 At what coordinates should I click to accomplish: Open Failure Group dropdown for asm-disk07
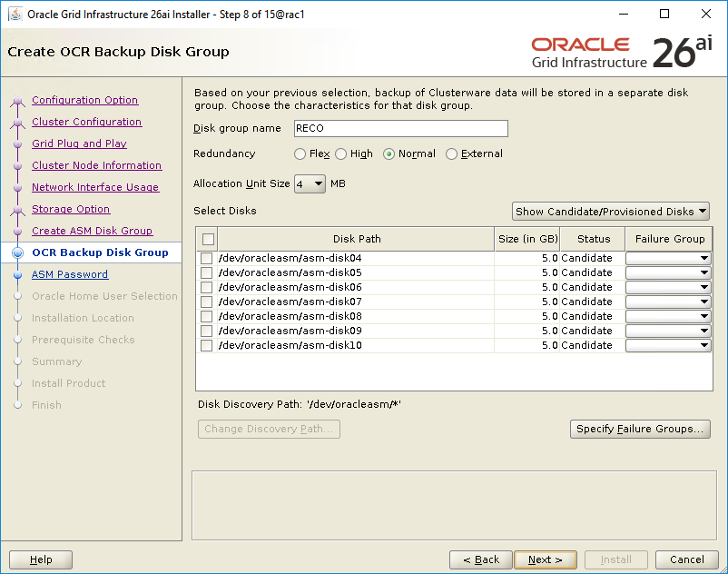pos(668,302)
